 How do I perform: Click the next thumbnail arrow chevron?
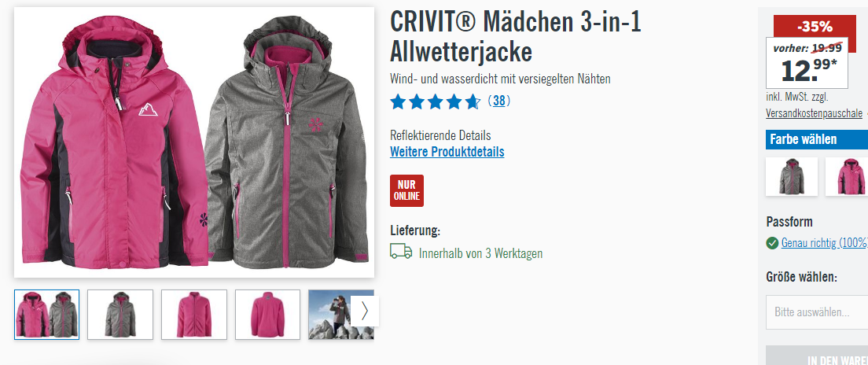pos(365,312)
